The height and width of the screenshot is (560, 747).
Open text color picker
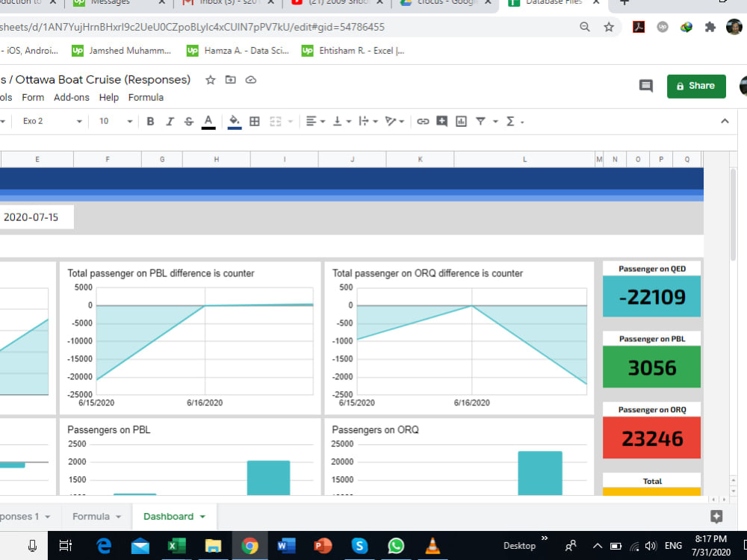click(208, 122)
